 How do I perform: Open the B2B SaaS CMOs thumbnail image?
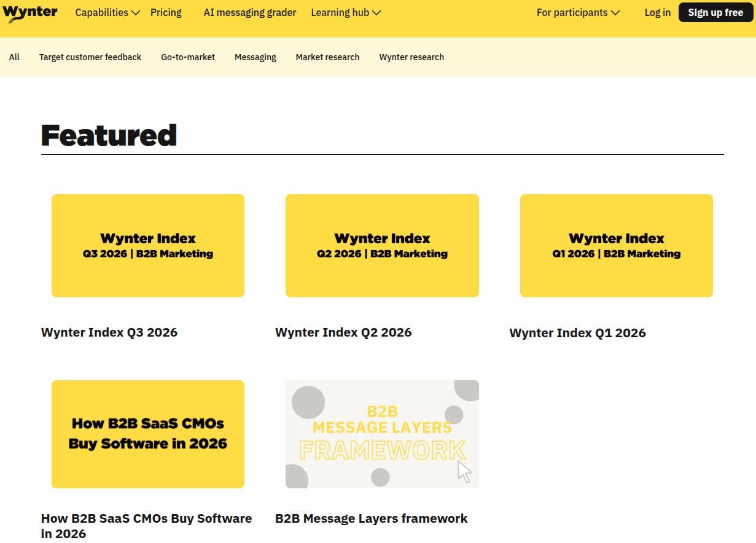point(148,434)
